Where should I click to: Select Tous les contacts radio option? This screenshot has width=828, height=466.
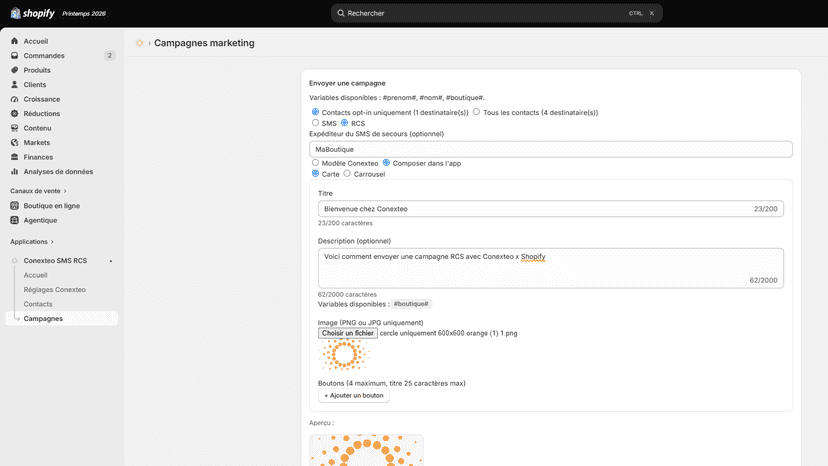(476, 112)
